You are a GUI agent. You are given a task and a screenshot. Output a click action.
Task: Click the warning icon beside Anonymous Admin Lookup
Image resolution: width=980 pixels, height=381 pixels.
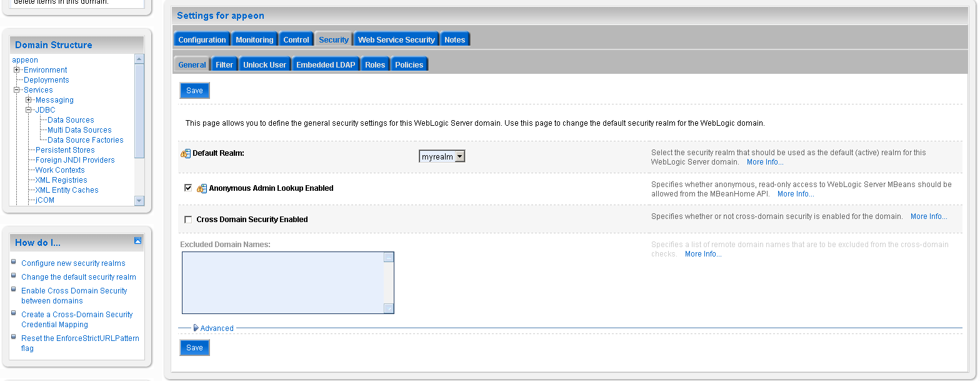201,188
